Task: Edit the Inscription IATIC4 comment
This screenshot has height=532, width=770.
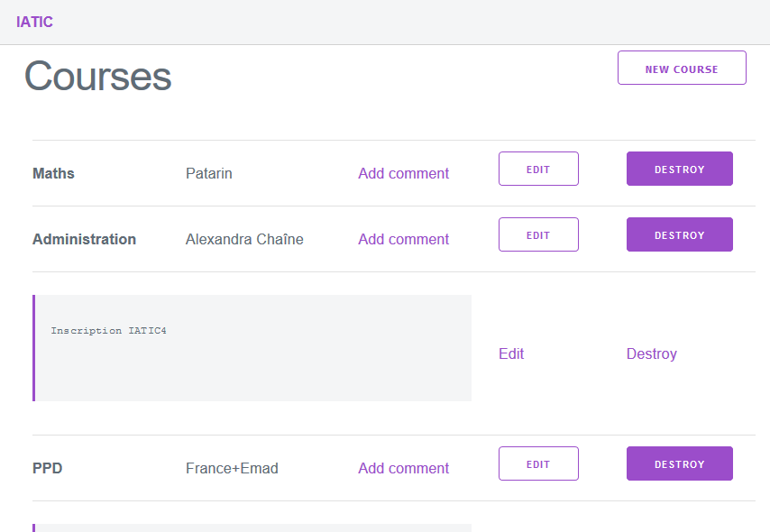Action: 511,353
